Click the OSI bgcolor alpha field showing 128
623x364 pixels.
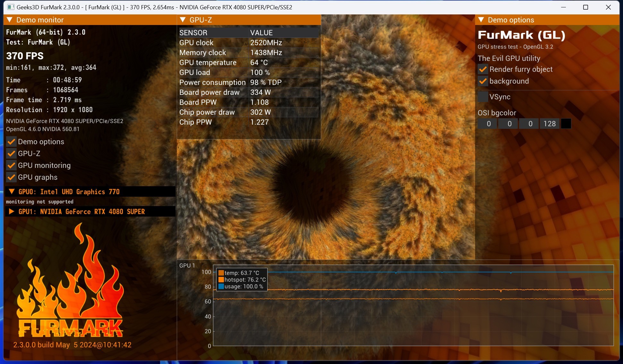[x=550, y=124]
